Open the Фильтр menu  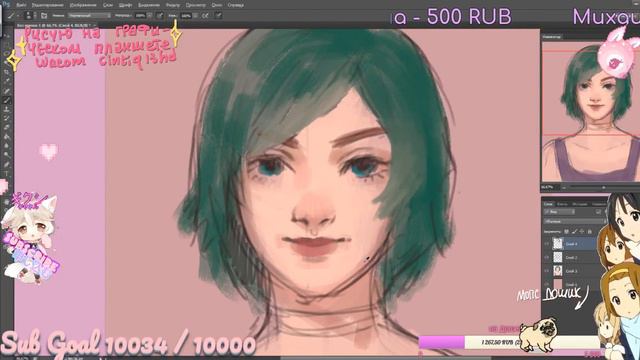click(173, 5)
